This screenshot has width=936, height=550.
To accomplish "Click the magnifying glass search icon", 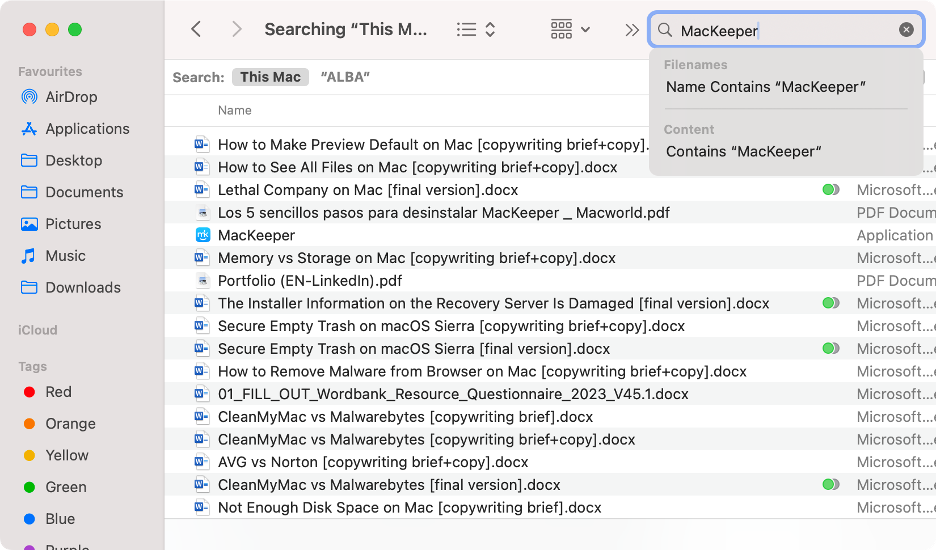I will pyautogui.click(x=665, y=30).
